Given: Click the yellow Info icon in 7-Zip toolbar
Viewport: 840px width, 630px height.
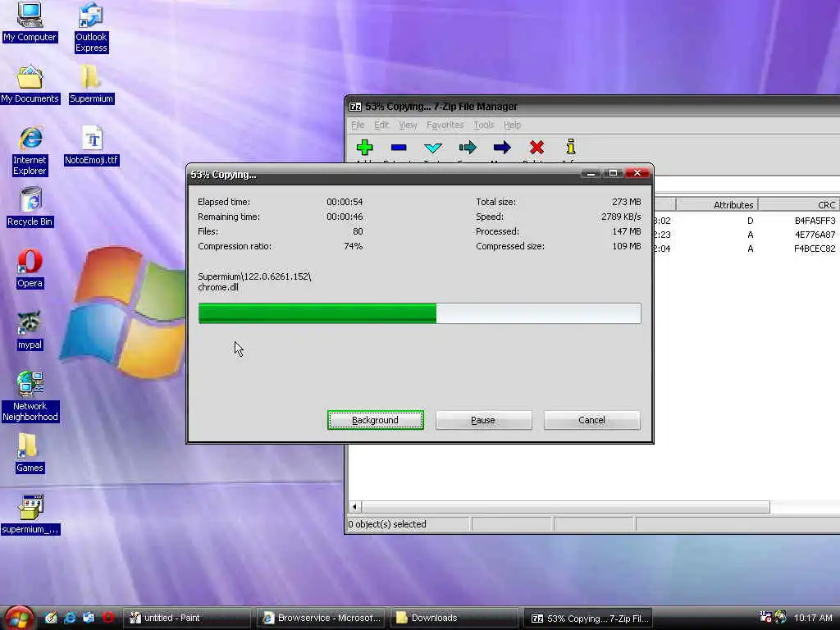Looking at the screenshot, I should coord(571,147).
